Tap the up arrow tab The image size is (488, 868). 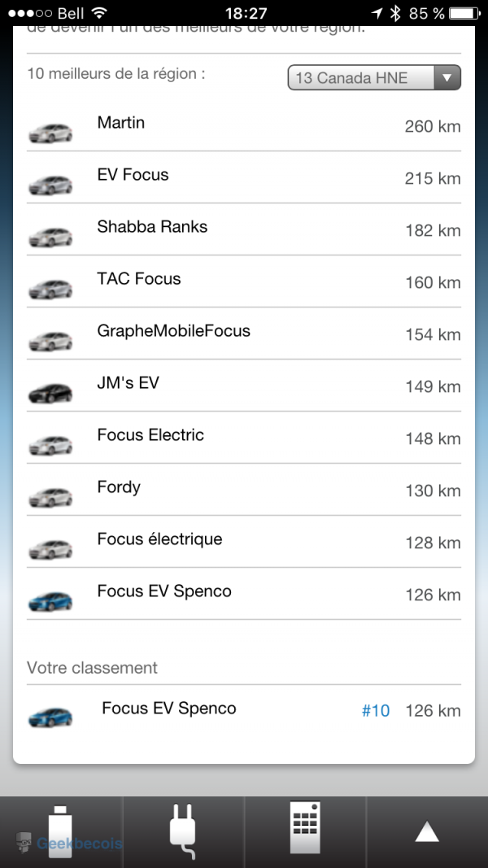(x=427, y=831)
